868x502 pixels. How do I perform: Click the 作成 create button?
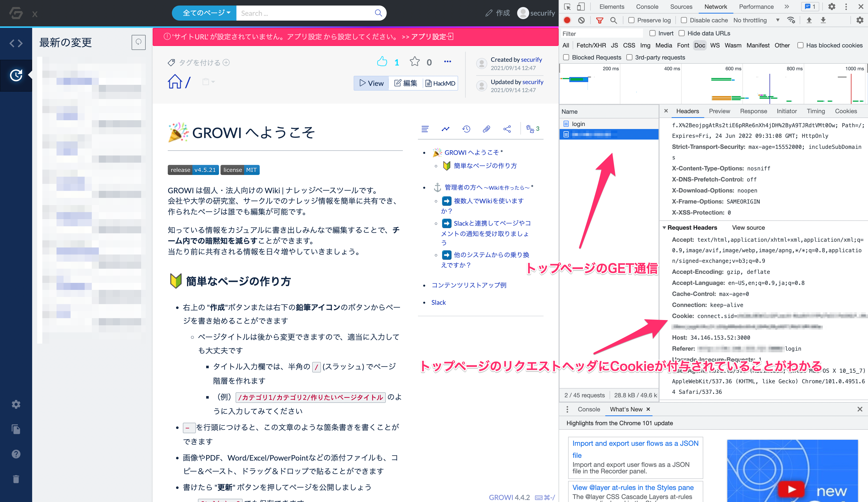pos(498,13)
